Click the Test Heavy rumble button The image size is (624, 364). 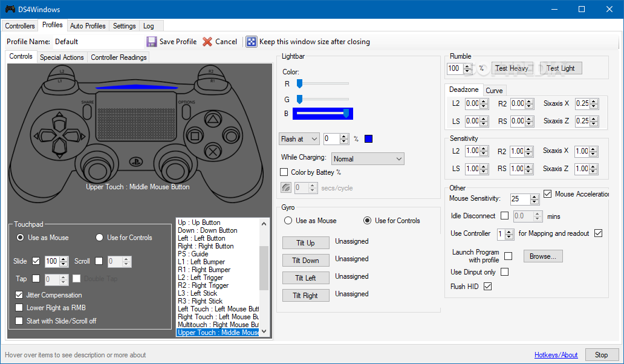[512, 68]
